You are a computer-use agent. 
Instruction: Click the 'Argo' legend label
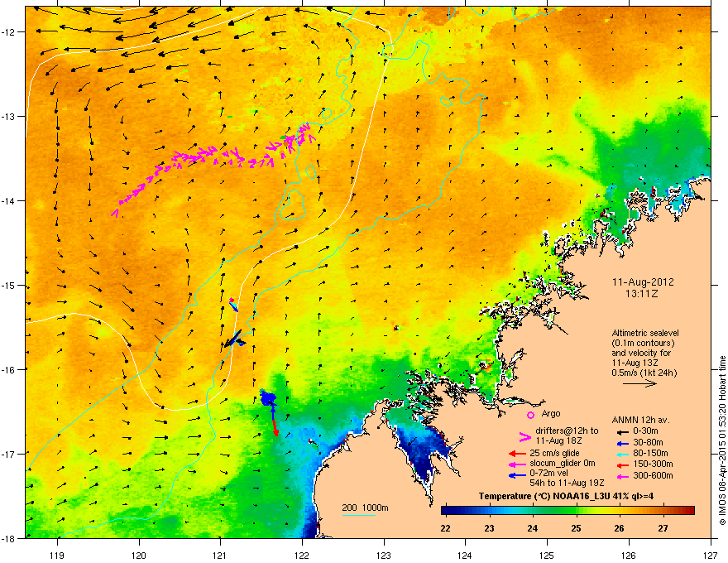coord(551,413)
